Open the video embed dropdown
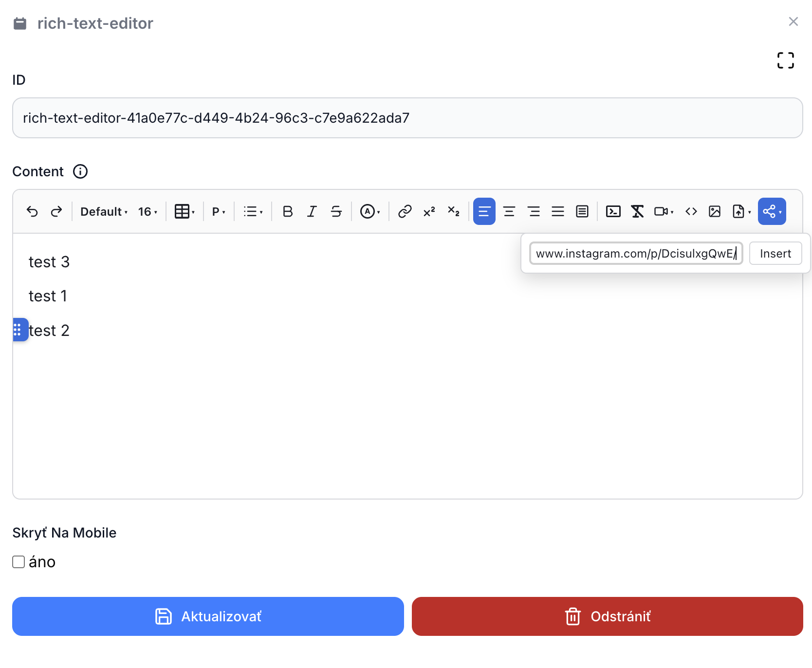Image resolution: width=812 pixels, height=668 pixels. (x=664, y=211)
